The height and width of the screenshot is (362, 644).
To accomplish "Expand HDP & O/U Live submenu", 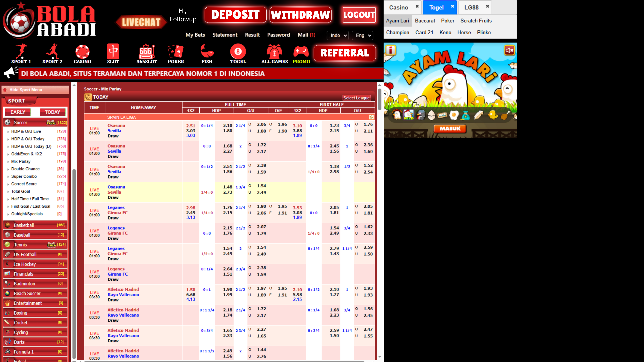I will (x=26, y=131).
